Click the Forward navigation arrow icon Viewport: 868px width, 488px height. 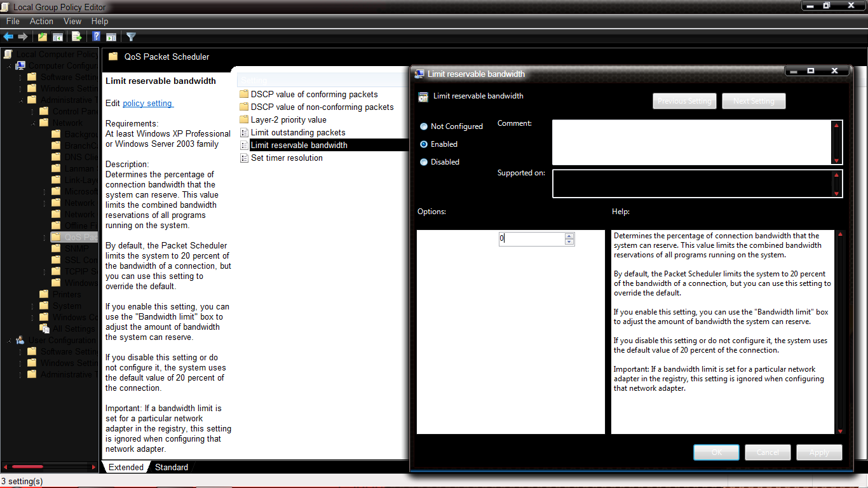coord(23,36)
